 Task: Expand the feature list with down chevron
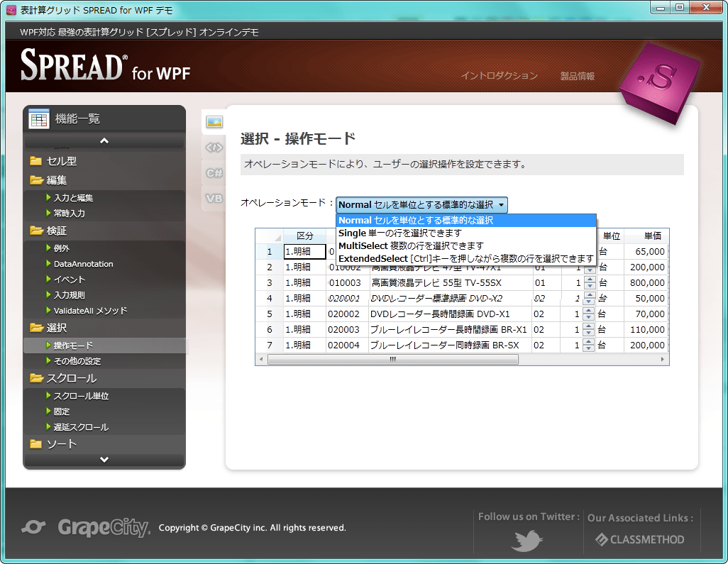tap(104, 460)
